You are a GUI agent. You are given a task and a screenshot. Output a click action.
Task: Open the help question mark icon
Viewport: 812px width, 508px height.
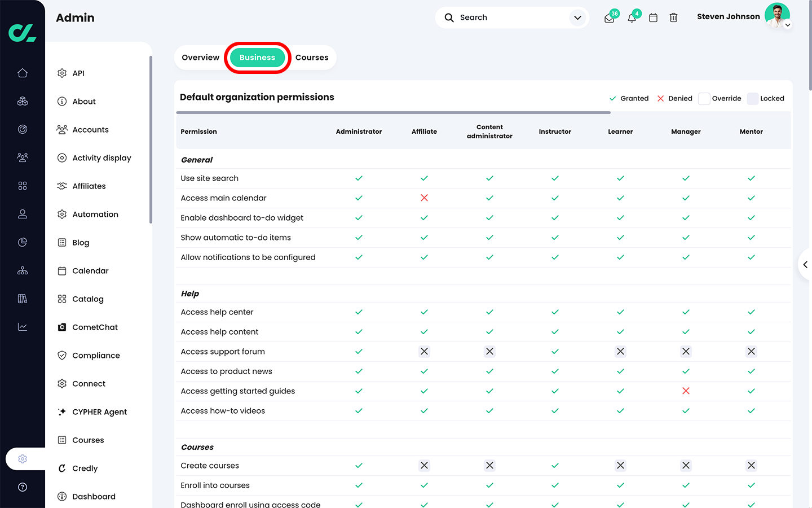(23, 487)
